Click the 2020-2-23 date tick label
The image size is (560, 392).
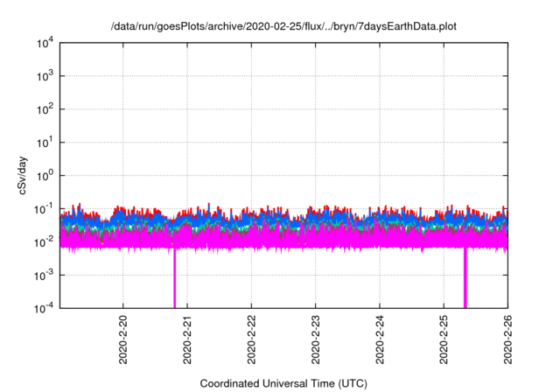(x=315, y=339)
